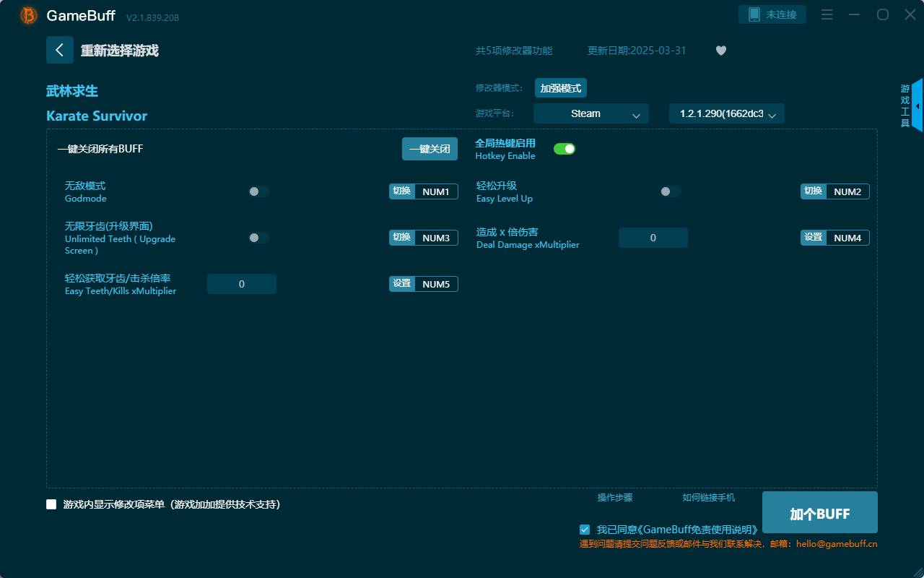
Task: Click the 切换 NUM1 hotkey button for Godmode
Action: click(x=424, y=191)
